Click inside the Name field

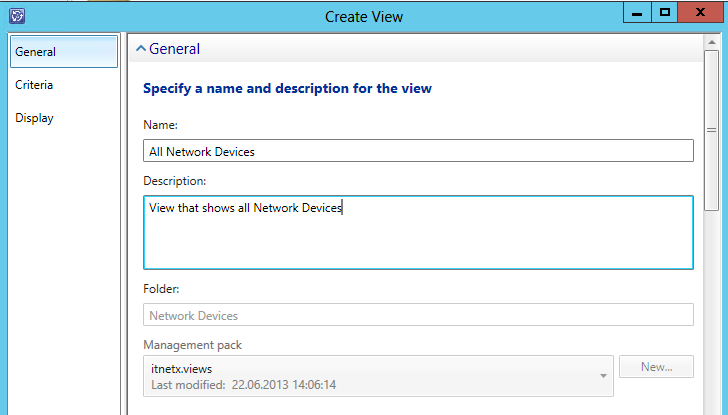point(418,151)
